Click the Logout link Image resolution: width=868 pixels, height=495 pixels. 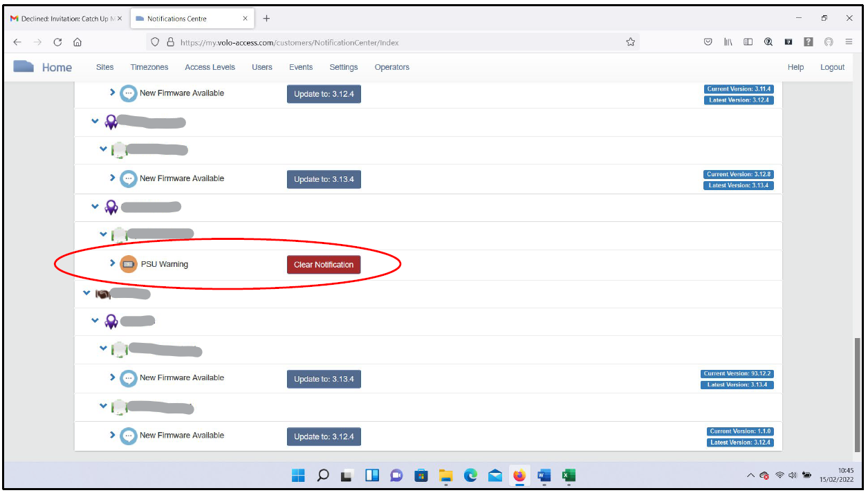coord(832,67)
